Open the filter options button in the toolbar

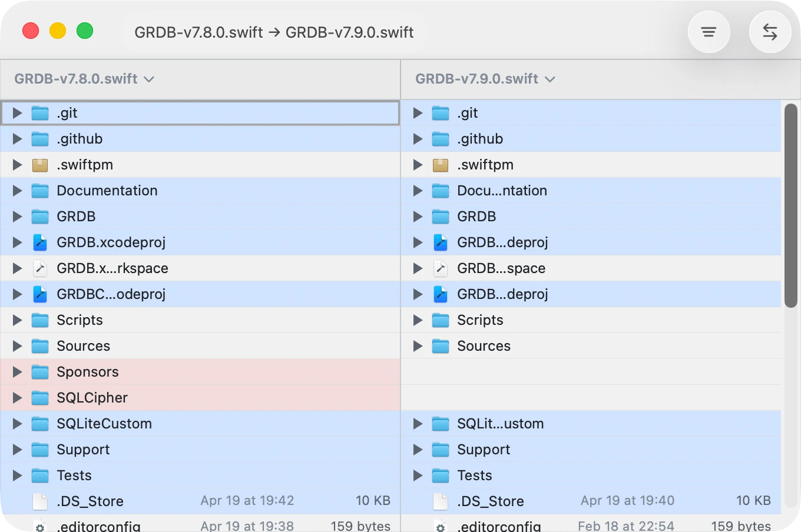tap(709, 32)
